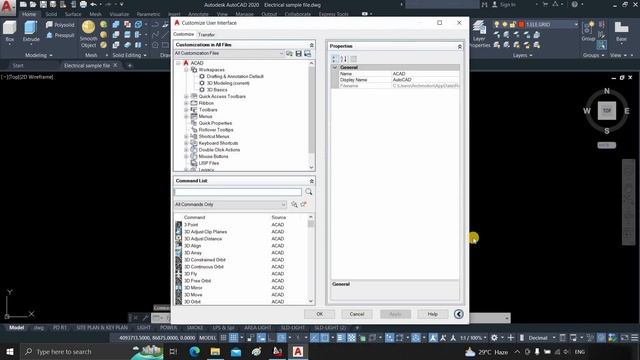Click the status bar workspace gear icon
Viewport: 640px width, 360px height.
pyautogui.click(x=494, y=338)
